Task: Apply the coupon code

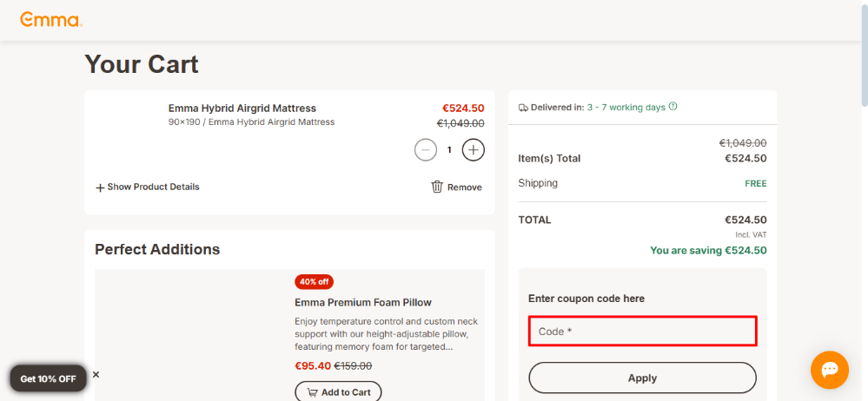Action: [x=642, y=378]
